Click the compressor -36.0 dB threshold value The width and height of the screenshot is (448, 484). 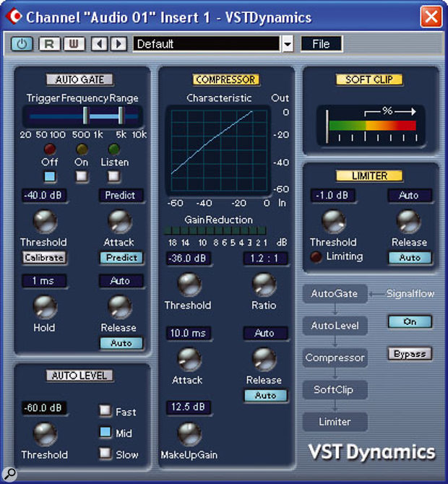189,259
